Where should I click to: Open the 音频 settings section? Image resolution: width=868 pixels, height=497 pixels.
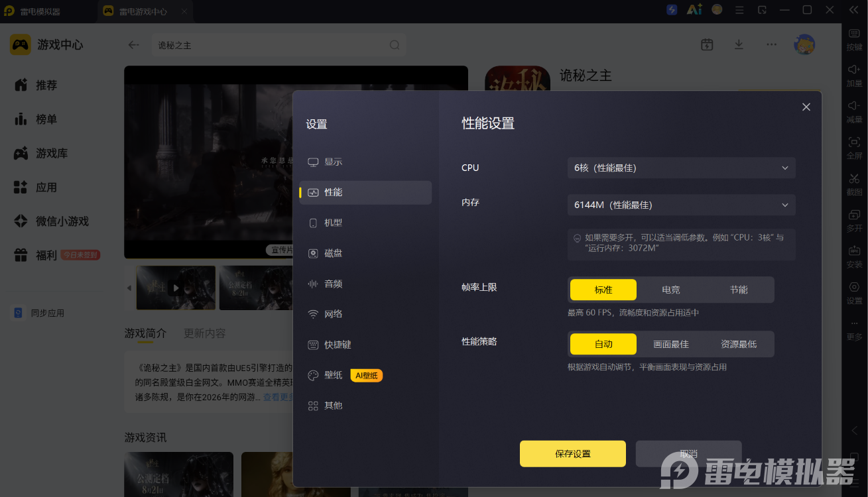click(x=365, y=284)
